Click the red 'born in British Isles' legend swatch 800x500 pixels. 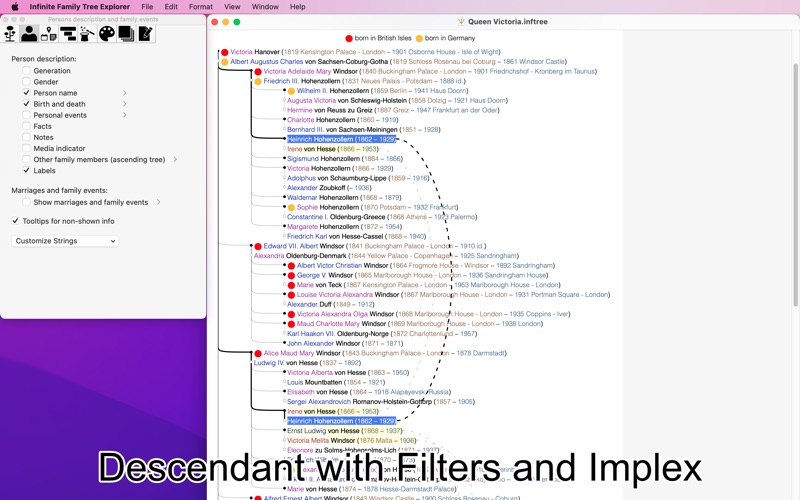tap(349, 38)
